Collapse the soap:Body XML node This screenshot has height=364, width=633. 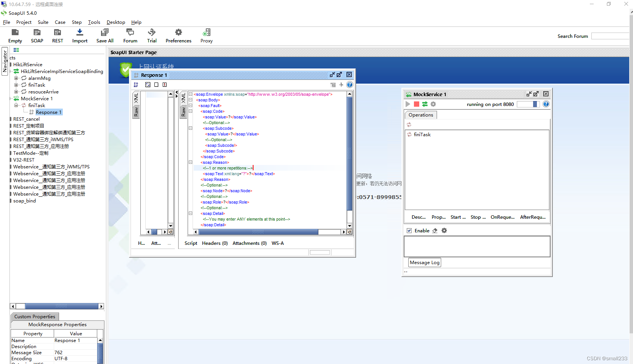191,100
